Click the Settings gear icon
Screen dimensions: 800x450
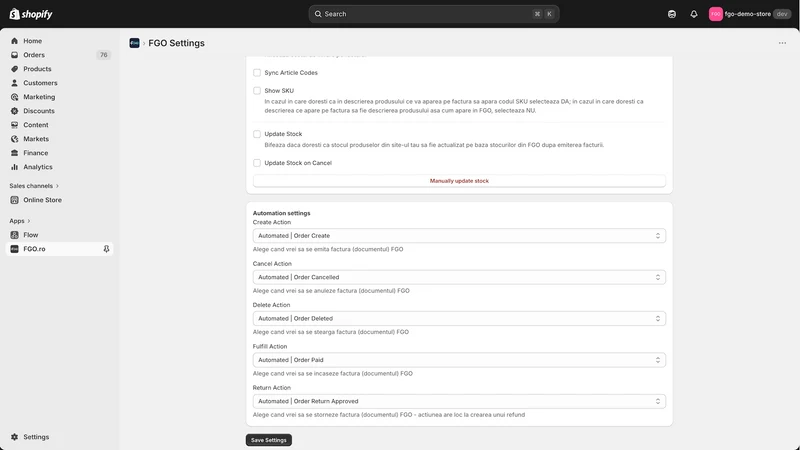click(14, 437)
